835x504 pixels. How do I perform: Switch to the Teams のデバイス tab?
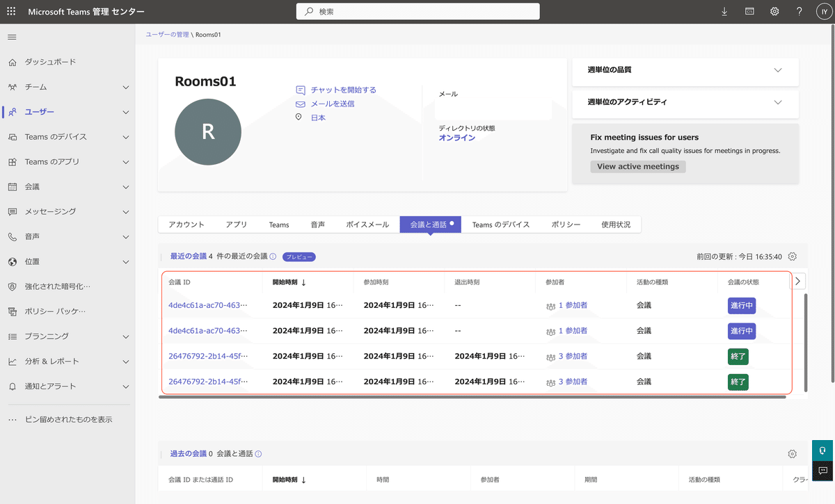click(501, 225)
